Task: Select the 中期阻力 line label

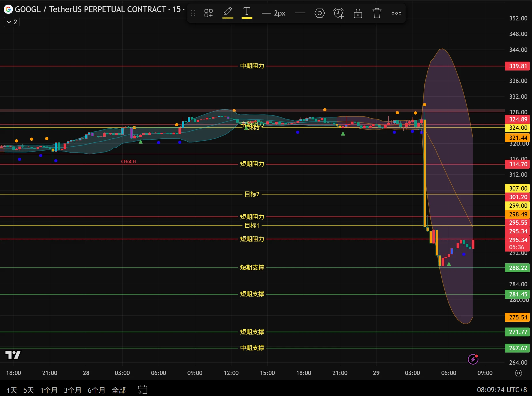Action: coord(252,66)
